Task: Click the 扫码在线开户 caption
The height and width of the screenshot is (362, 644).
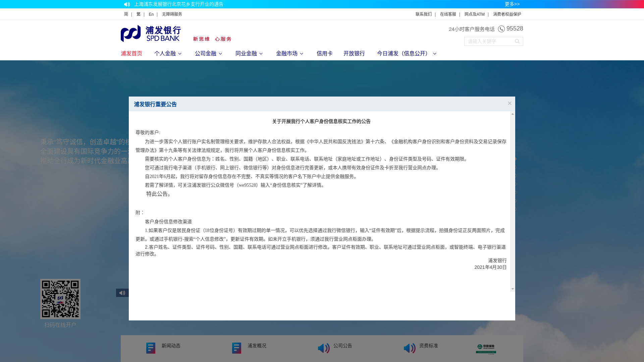Action: 60,325
